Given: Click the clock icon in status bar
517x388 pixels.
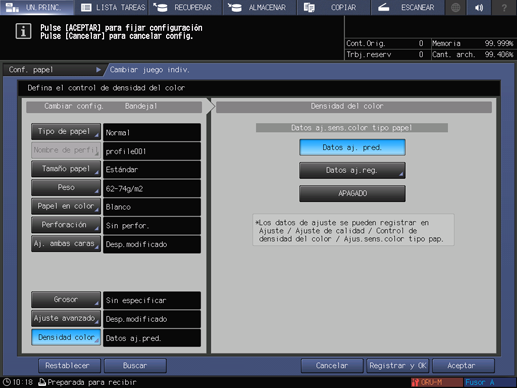Looking at the screenshot, I should coord(7,382).
